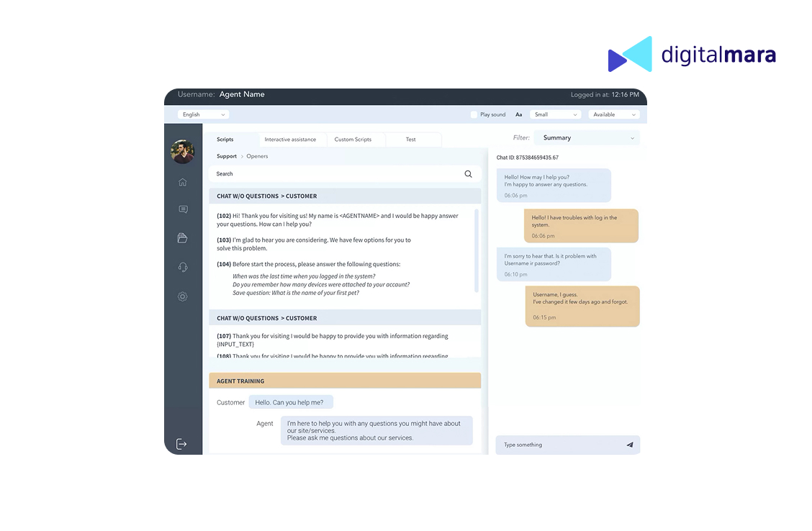Click the send message arrow icon
Screen dimensions: 812x531
pyautogui.click(x=629, y=445)
